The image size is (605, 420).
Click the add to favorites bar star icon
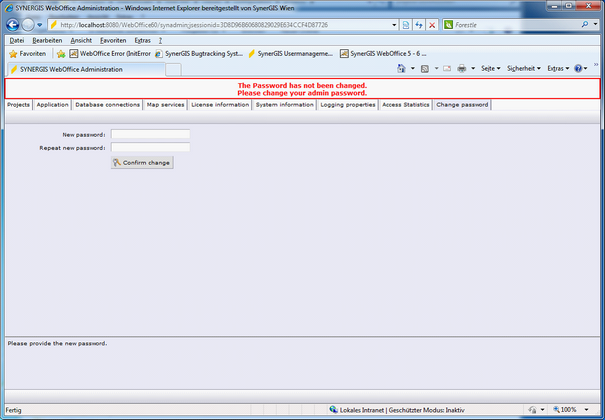[x=61, y=54]
